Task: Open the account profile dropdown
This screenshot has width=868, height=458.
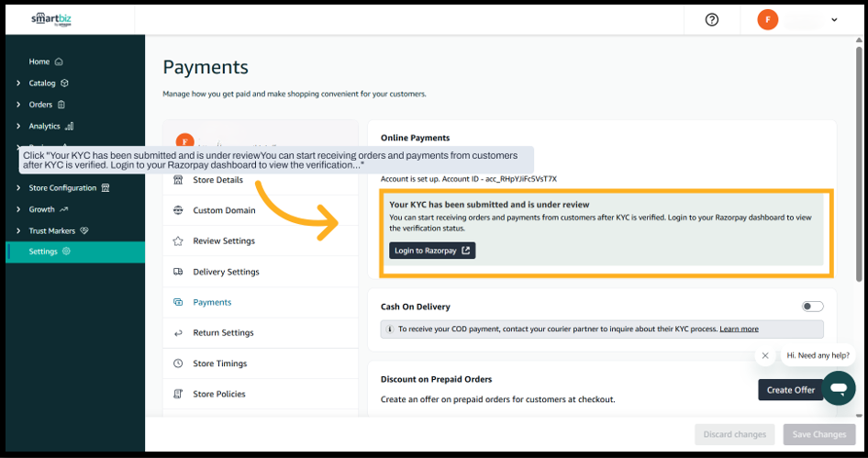Action: point(833,19)
